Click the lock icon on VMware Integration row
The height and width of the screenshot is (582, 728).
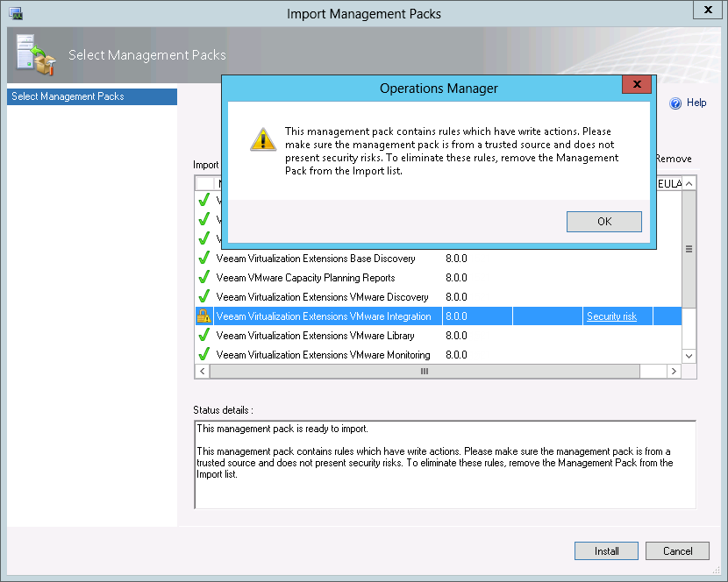click(x=203, y=316)
